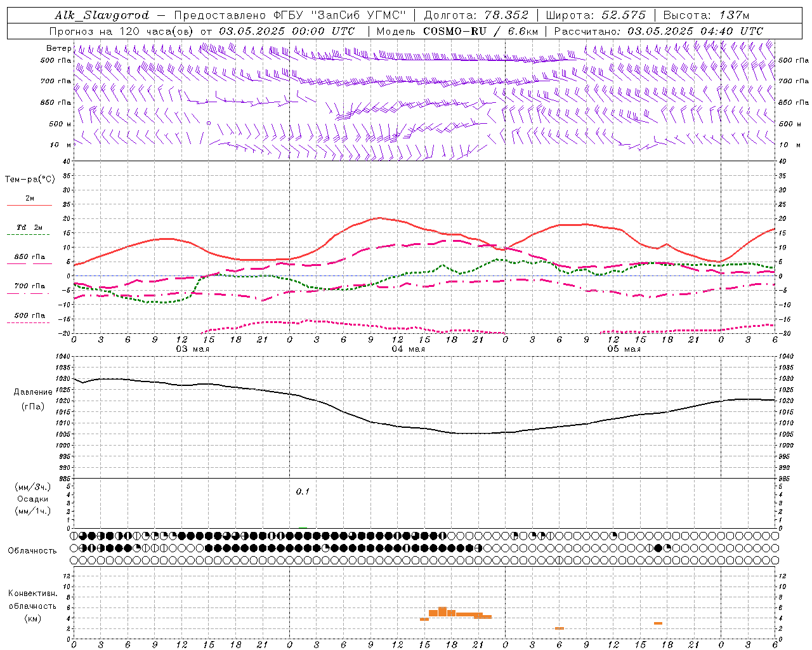Click the Давление pressure panel label

pyautogui.click(x=33, y=392)
